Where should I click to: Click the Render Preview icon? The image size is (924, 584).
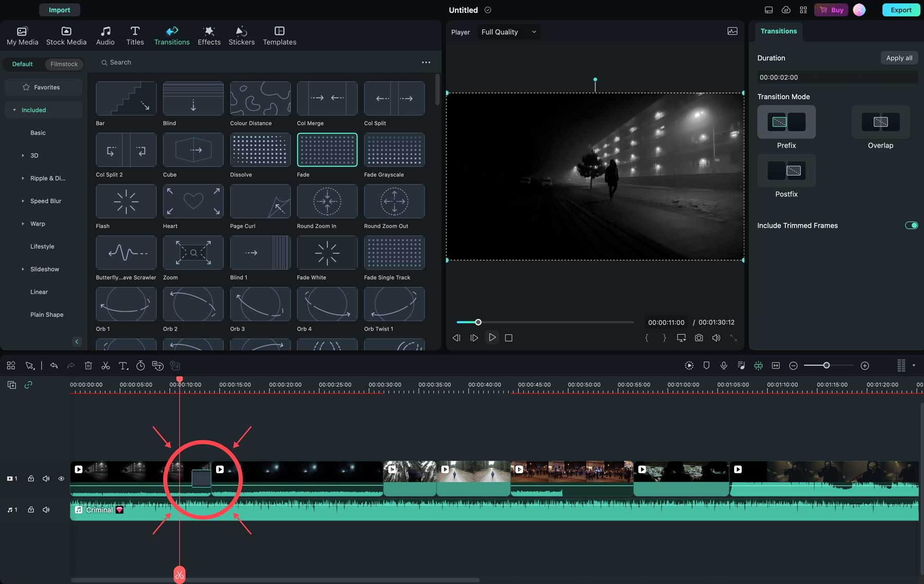[689, 365]
